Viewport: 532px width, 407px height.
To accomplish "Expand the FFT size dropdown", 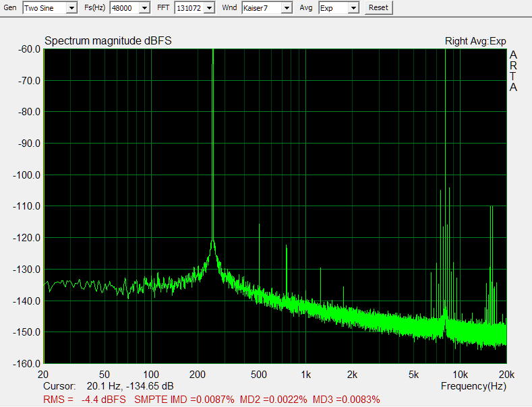I will (x=195, y=8).
